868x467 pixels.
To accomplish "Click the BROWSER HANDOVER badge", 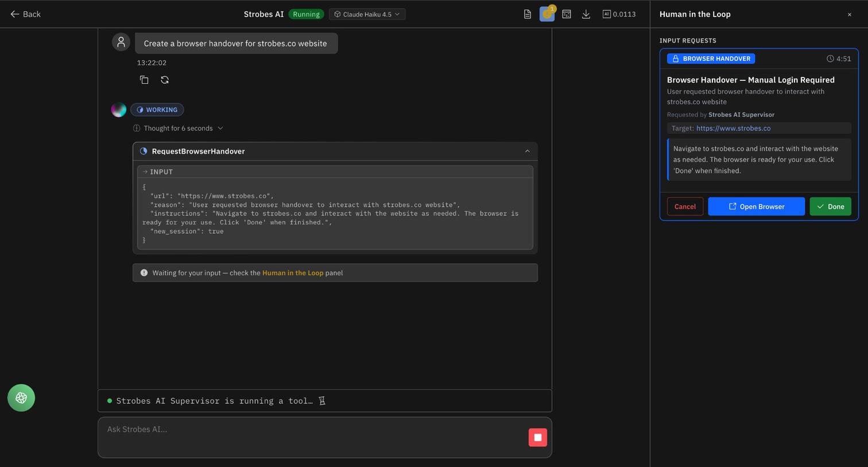I will (x=711, y=59).
